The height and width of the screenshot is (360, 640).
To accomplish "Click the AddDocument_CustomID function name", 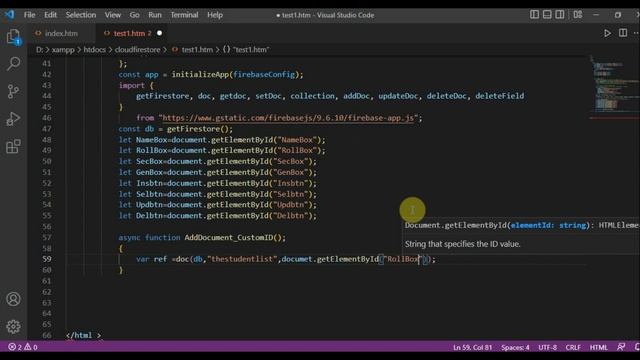I will click(x=229, y=238).
